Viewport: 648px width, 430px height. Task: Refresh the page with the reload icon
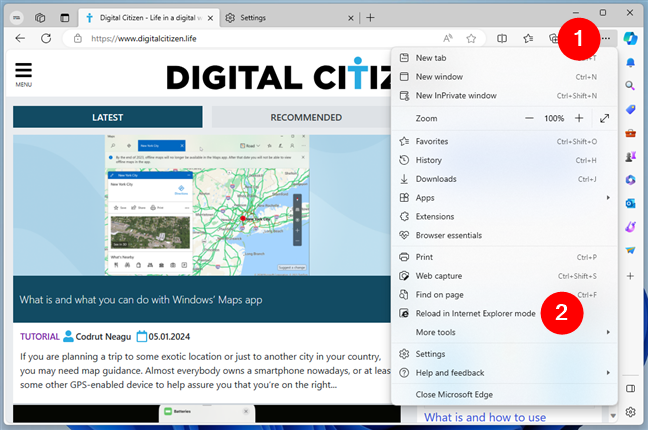pos(46,38)
